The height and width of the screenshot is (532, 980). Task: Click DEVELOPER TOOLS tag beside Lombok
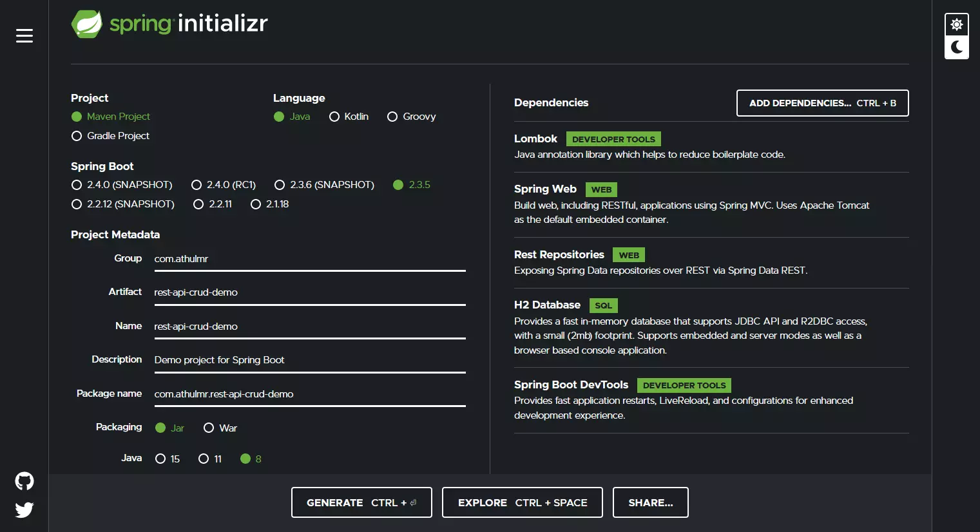614,139
